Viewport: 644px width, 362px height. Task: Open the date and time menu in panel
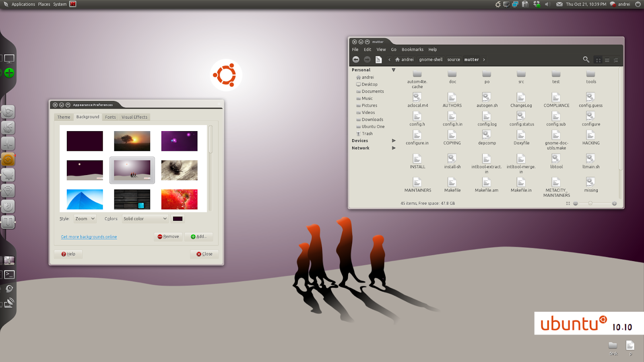pos(586,4)
